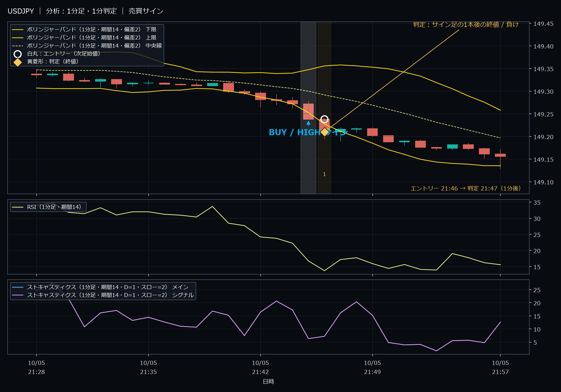Click the Bollinger band 中央線 legend entry
561x392 pixels.
pos(87,46)
